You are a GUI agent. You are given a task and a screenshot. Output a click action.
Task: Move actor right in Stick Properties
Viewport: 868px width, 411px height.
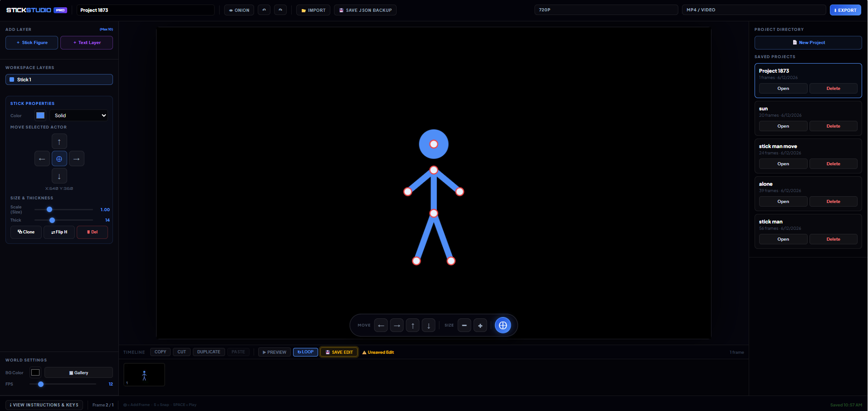[x=77, y=159]
